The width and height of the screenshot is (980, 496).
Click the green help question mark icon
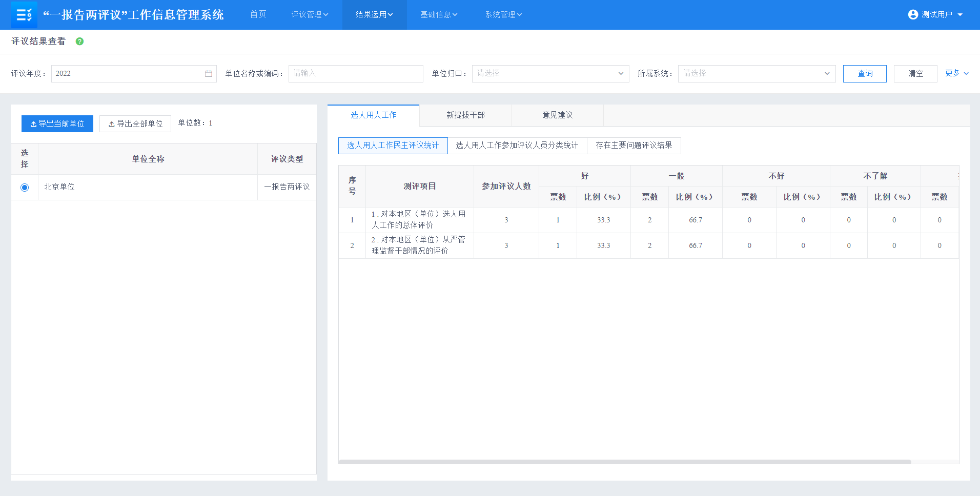tap(79, 42)
